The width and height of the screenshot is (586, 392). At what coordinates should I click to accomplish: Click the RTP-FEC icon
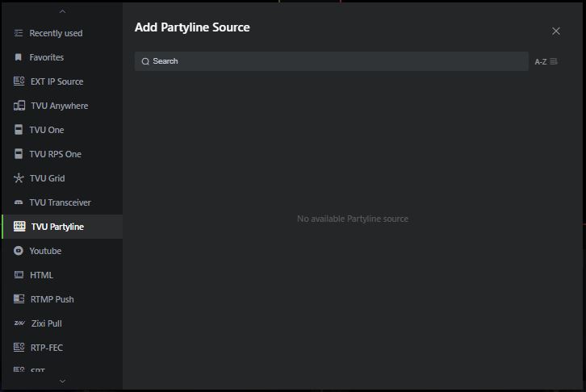19,347
